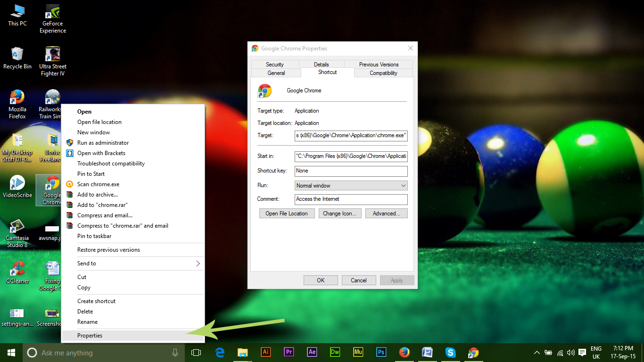The height and width of the screenshot is (362, 644).
Task: Launch Adobe Muse from the taskbar
Action: [358, 353]
